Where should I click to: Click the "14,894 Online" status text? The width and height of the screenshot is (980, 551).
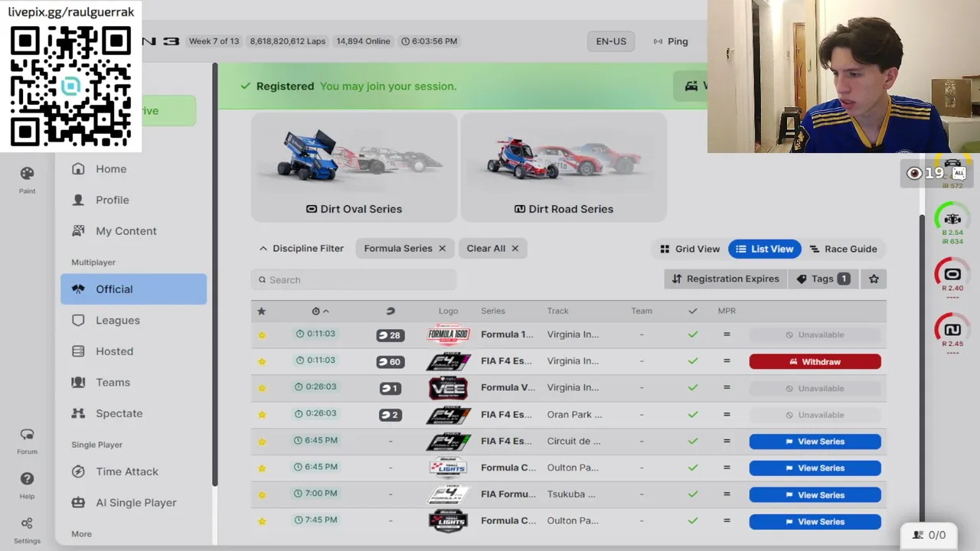click(363, 41)
